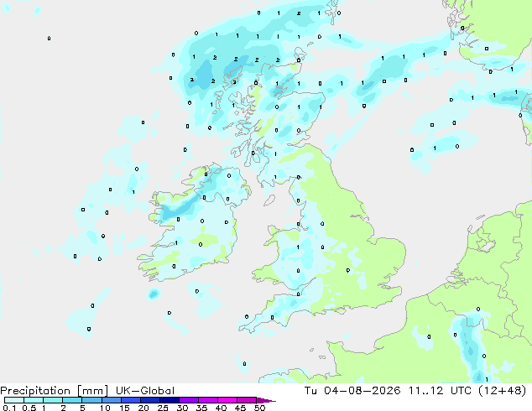Screen dimensions: 532x411
Task: Click the legend scale label "5" below the colorbar
Action: (82, 408)
